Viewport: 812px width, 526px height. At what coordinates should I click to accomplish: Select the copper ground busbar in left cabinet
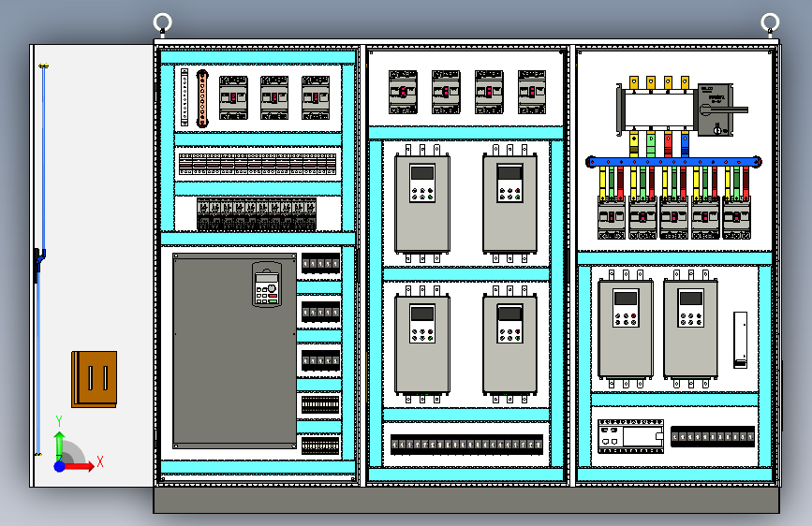[202, 98]
